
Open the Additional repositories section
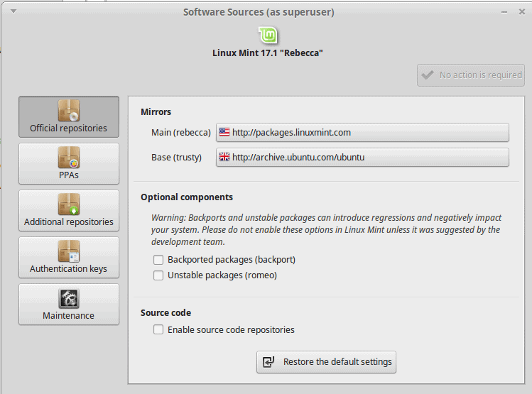point(69,210)
